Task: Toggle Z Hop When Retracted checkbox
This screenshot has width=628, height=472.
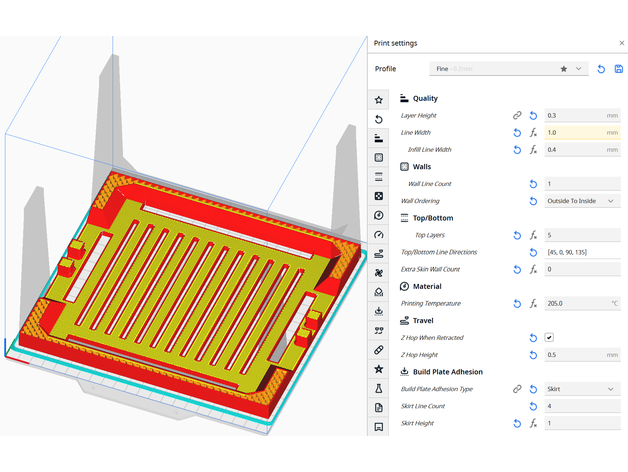Action: (549, 338)
